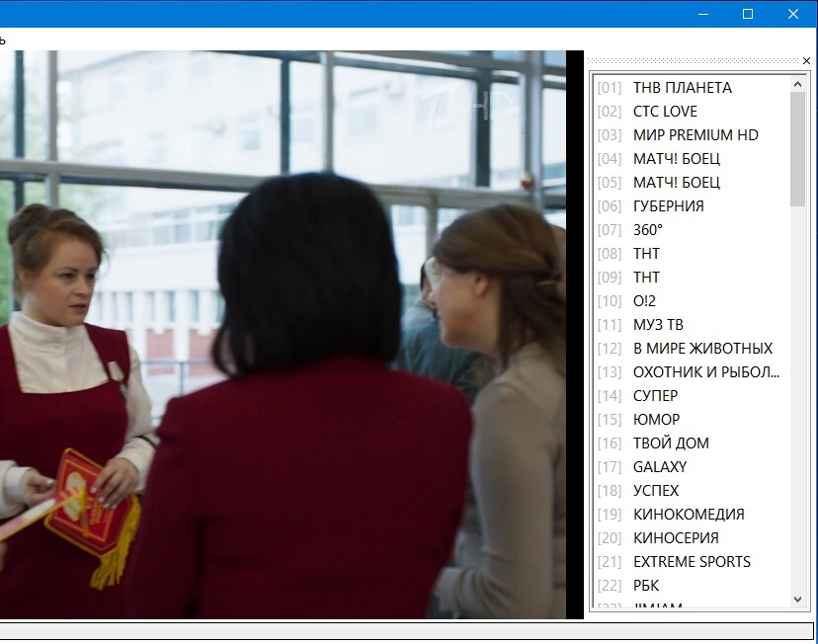The image size is (818, 644).
Task: Select channel 04 МАТЧ! БОЕЦ
Action: click(x=676, y=159)
